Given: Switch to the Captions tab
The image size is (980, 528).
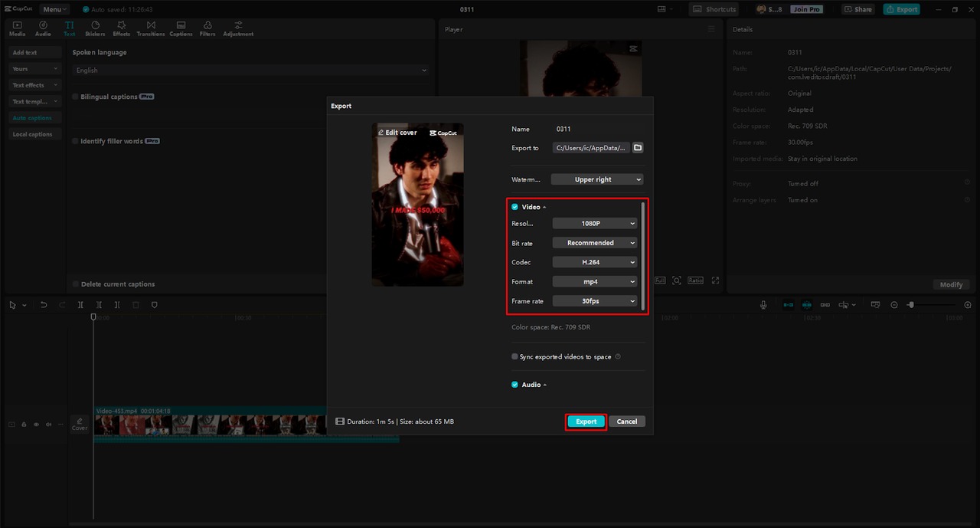Looking at the screenshot, I should pos(181,29).
